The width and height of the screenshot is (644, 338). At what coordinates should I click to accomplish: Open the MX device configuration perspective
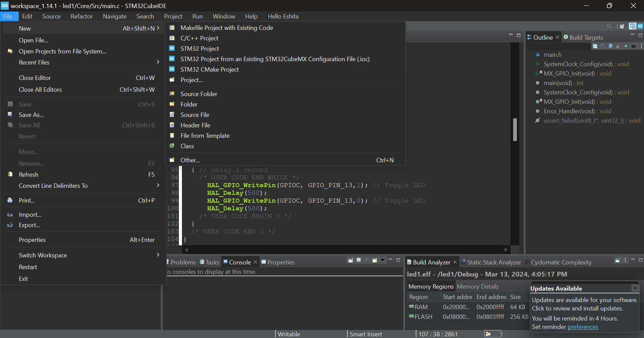click(x=640, y=26)
